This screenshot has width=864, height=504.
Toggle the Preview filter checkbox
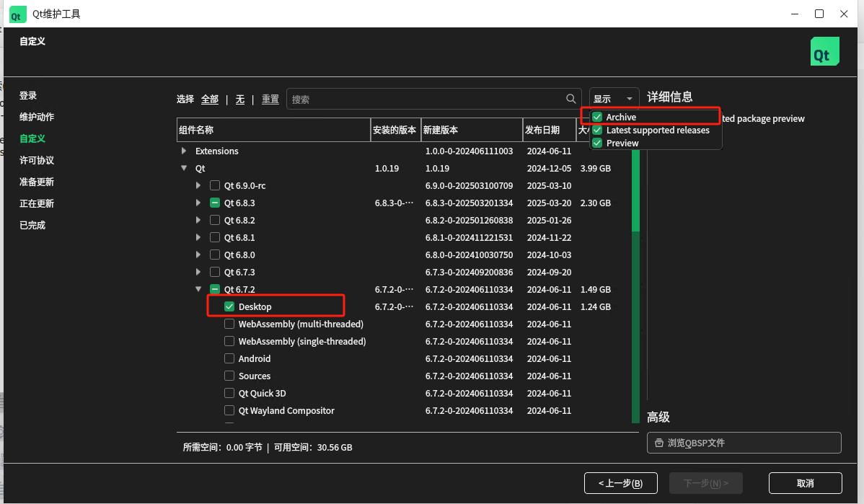coord(597,143)
